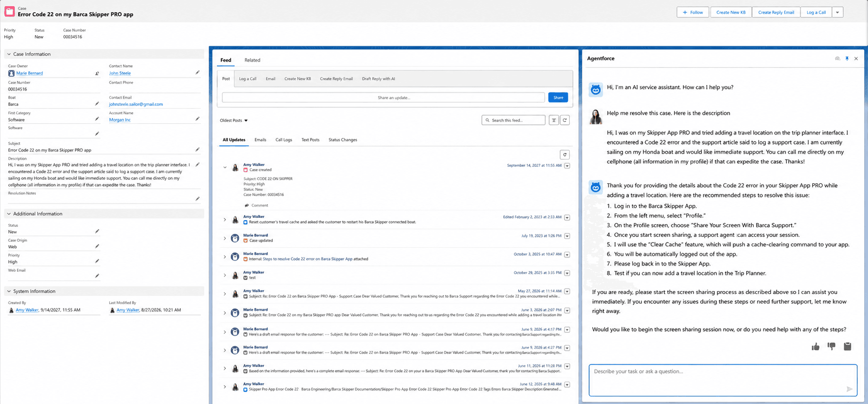Expand Marie Bernard's Case updated post
The width and height of the screenshot is (868, 404).
(225, 239)
